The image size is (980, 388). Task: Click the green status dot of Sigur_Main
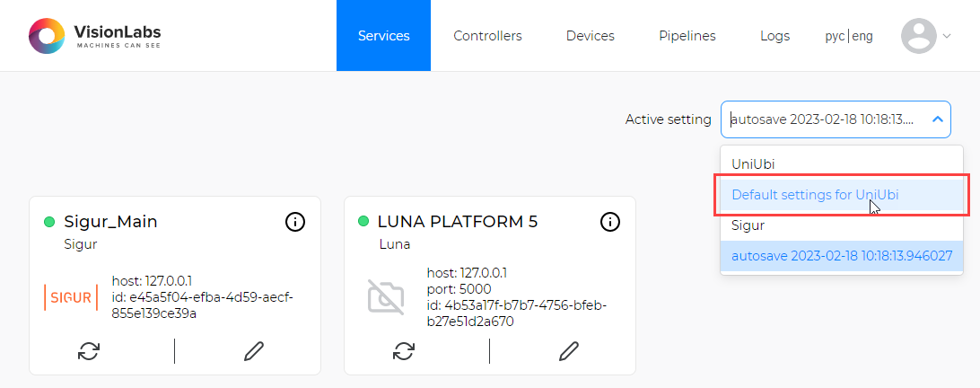click(x=49, y=222)
